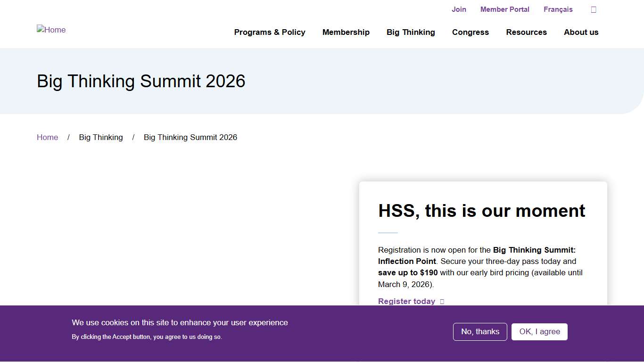Open the Programs & Policy dropdown menu

270,32
